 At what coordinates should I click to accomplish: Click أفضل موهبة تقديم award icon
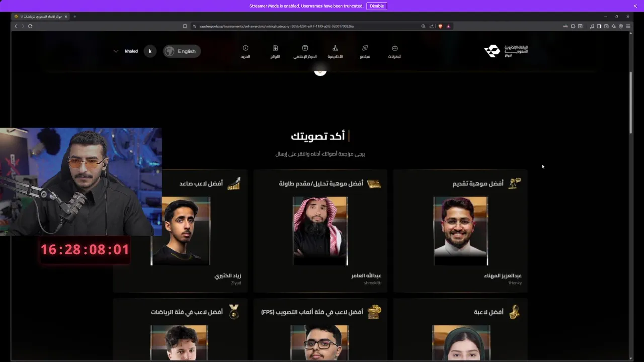tap(514, 184)
